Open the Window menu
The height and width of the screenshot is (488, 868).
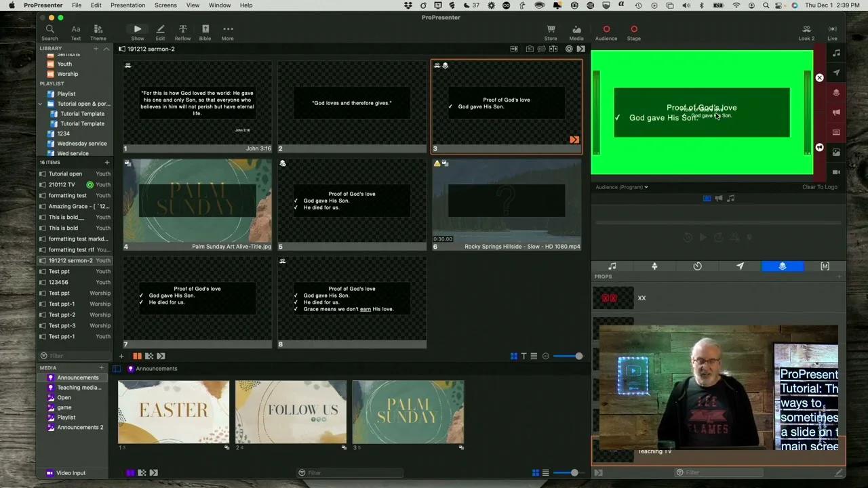(220, 5)
